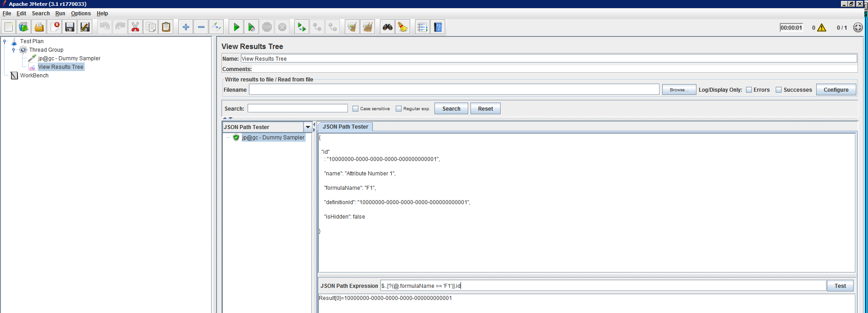Click the Open file folder icon
The image size is (868, 313).
click(39, 27)
